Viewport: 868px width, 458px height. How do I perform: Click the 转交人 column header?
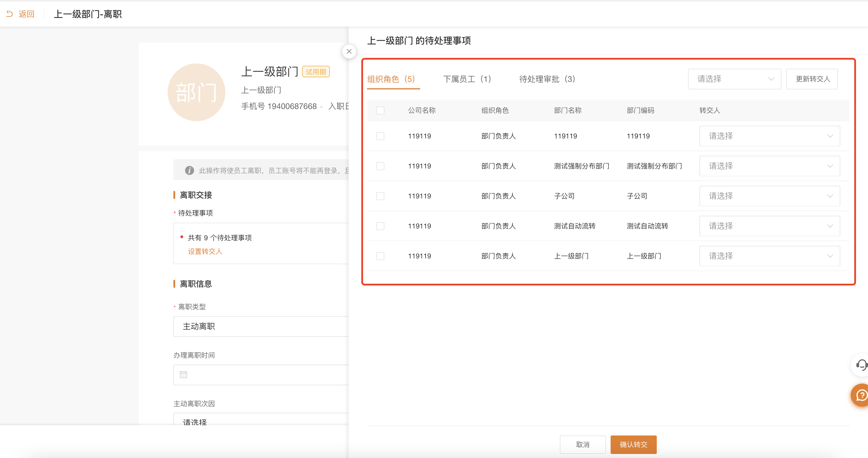(710, 110)
